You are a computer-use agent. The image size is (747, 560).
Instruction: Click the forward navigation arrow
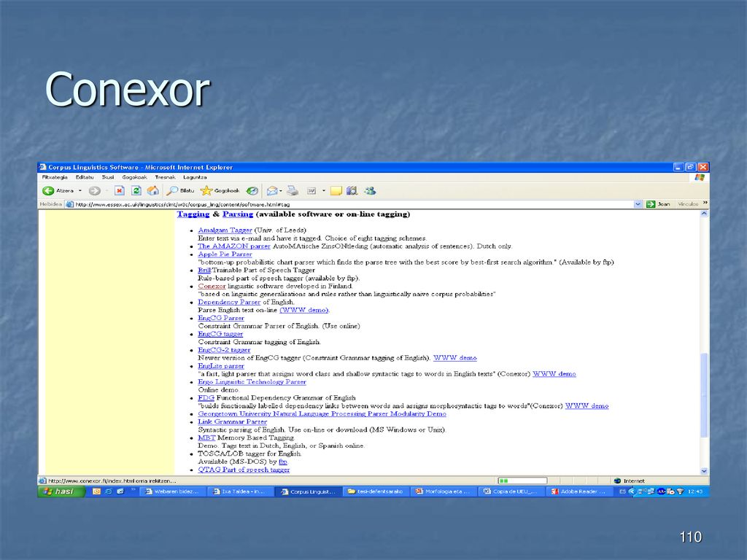(x=95, y=191)
